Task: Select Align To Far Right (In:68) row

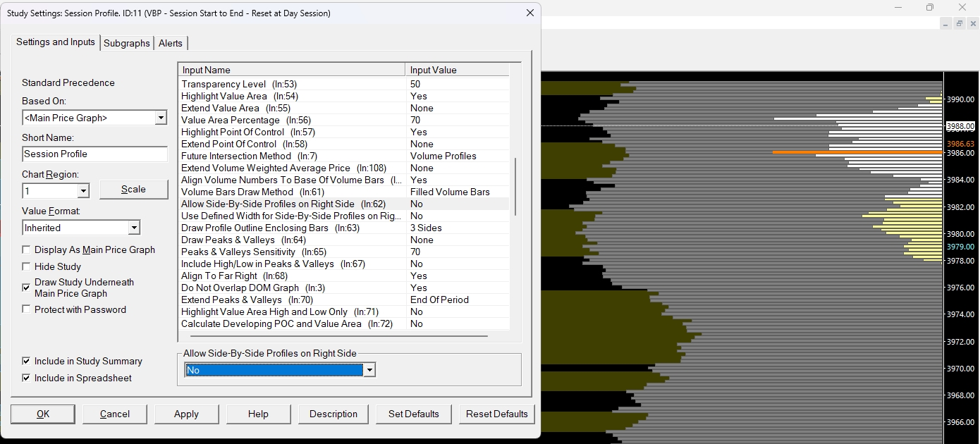Action: click(x=344, y=276)
